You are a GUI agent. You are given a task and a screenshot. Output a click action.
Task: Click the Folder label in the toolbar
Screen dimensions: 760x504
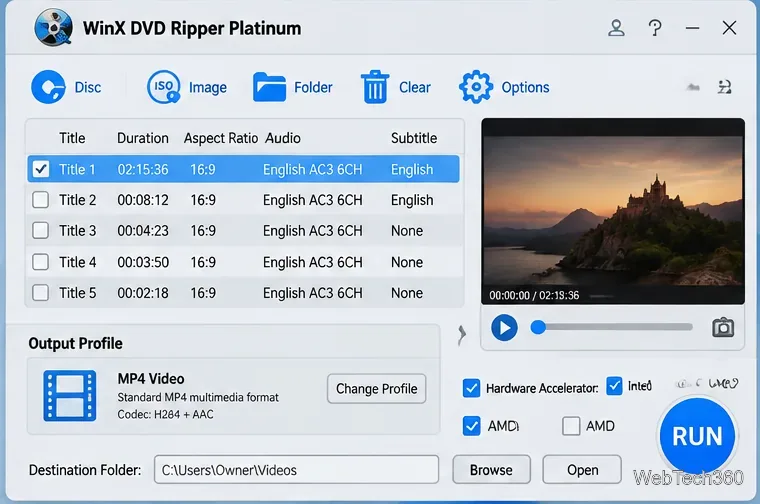(x=313, y=87)
